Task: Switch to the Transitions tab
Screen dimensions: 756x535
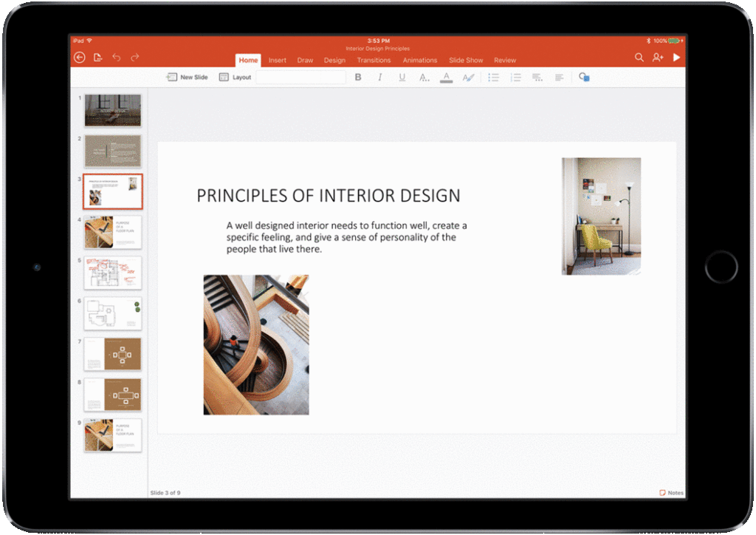Action: (x=374, y=61)
